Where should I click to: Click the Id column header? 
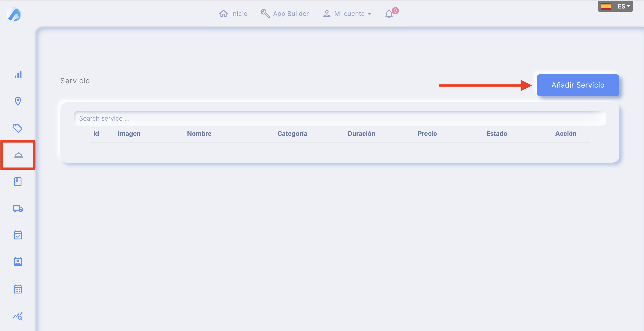pyautogui.click(x=96, y=134)
